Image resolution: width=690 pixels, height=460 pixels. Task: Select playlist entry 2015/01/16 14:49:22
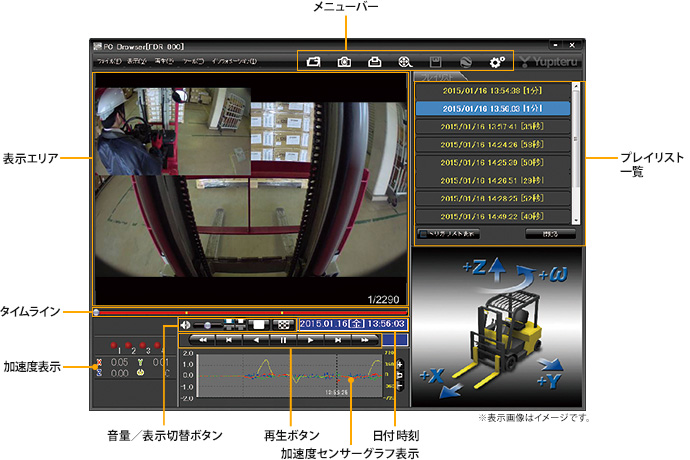click(x=492, y=217)
